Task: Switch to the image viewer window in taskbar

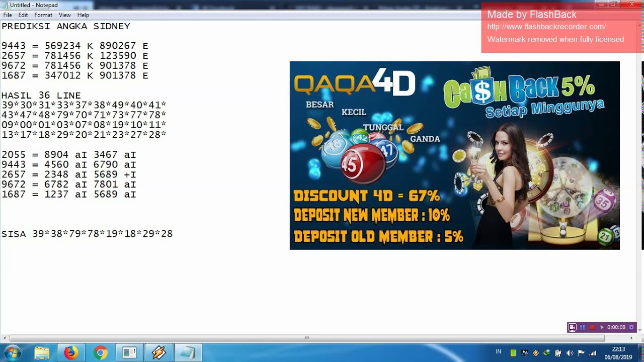Action: (x=129, y=353)
